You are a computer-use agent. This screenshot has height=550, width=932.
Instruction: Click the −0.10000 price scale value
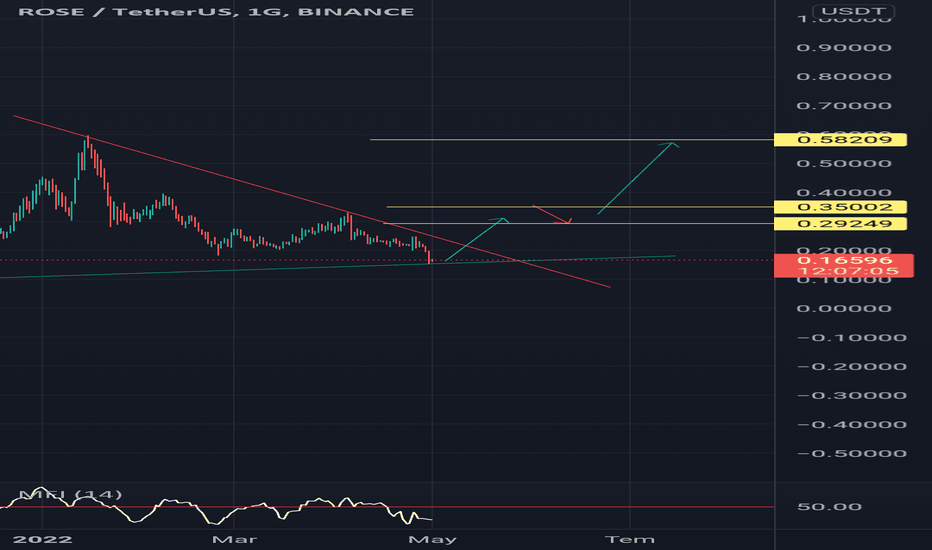click(x=851, y=338)
